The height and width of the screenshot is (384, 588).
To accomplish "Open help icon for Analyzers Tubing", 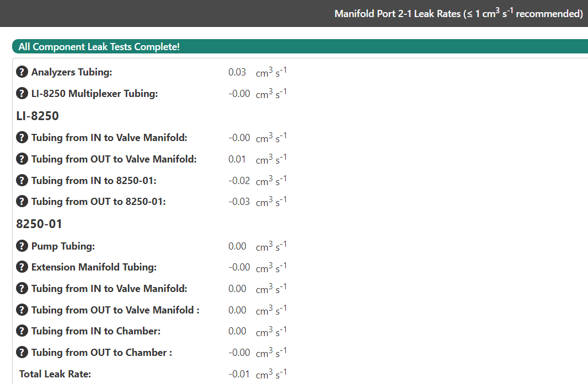I will click(22, 72).
